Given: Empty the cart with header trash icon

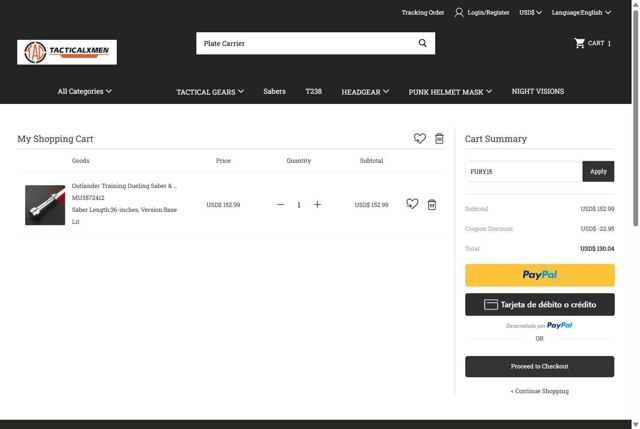Looking at the screenshot, I should coord(439,139).
